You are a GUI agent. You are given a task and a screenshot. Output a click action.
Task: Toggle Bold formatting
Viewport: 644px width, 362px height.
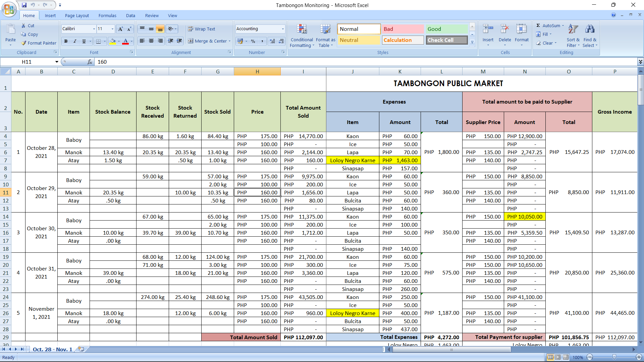click(66, 41)
